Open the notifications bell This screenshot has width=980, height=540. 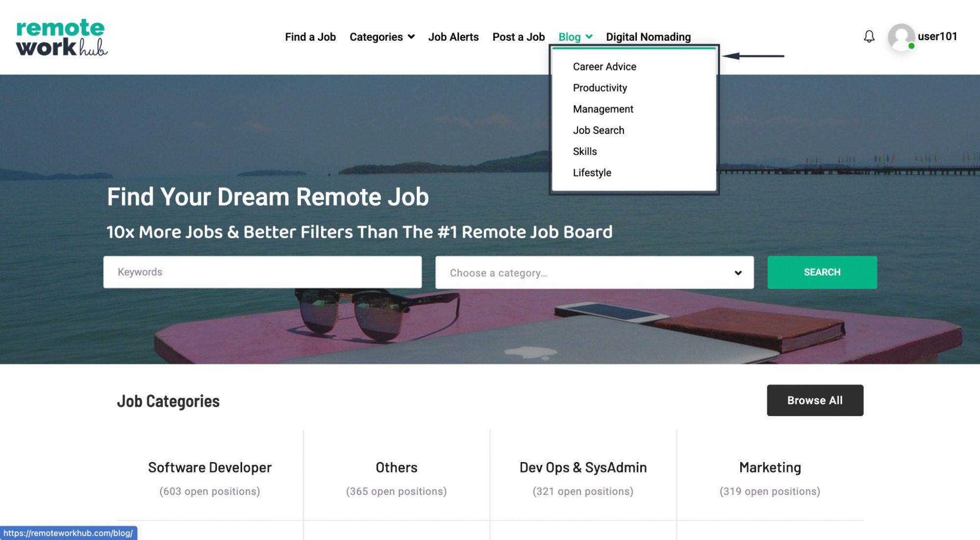tap(869, 36)
